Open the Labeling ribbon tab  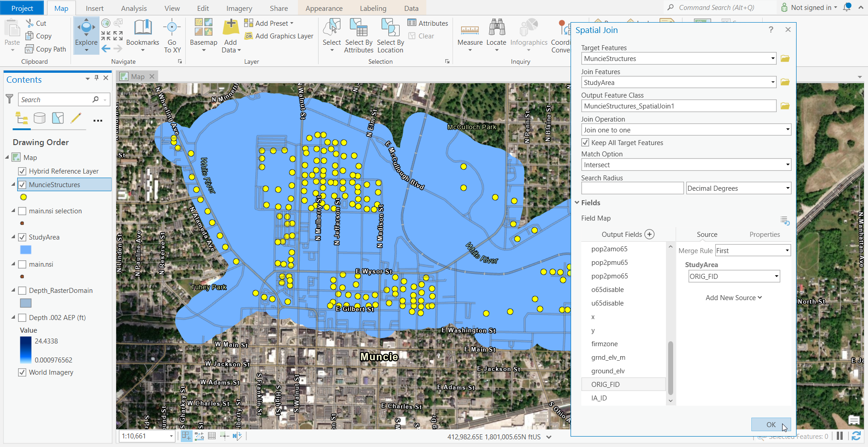(373, 8)
